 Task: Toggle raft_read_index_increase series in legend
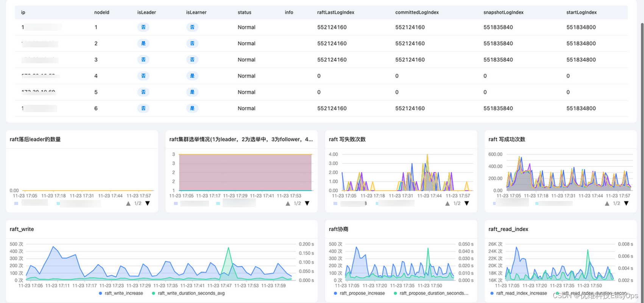518,293
